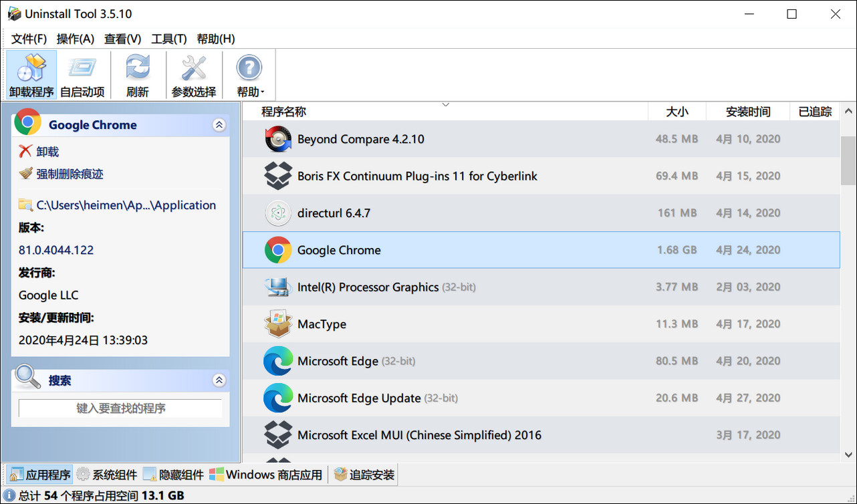
Task: Switch to the 隐藏组件 tab
Action: 173,475
